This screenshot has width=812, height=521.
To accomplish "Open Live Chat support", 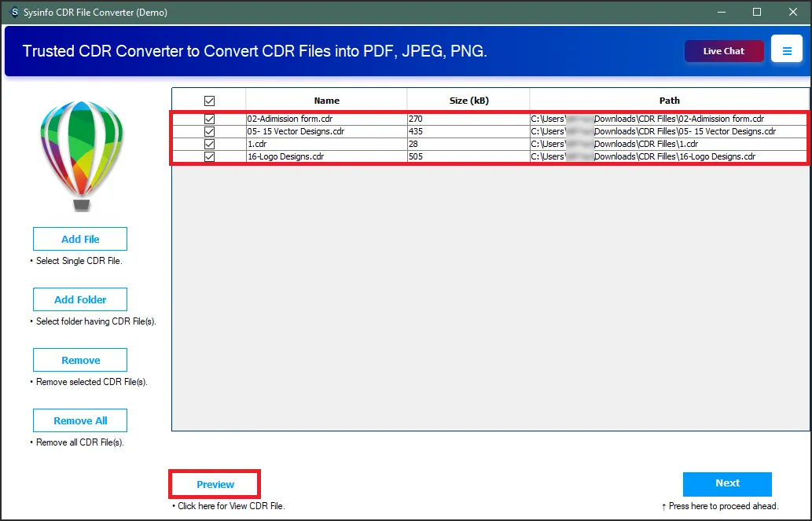I will [x=724, y=51].
